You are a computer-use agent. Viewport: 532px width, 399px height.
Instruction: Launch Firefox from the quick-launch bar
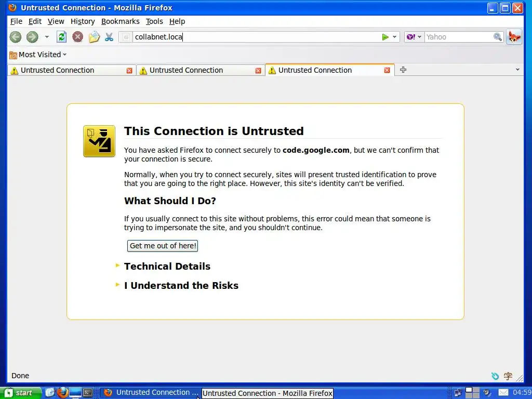62,393
